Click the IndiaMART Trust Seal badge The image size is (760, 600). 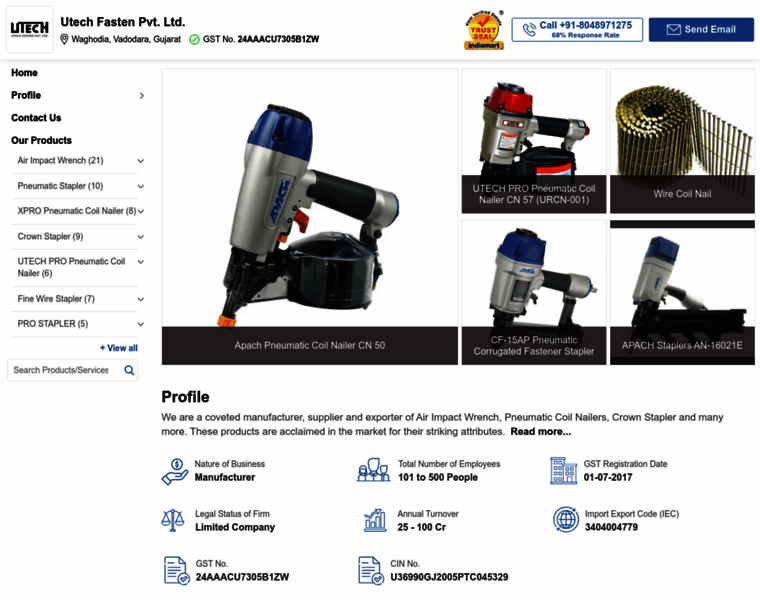tap(484, 31)
